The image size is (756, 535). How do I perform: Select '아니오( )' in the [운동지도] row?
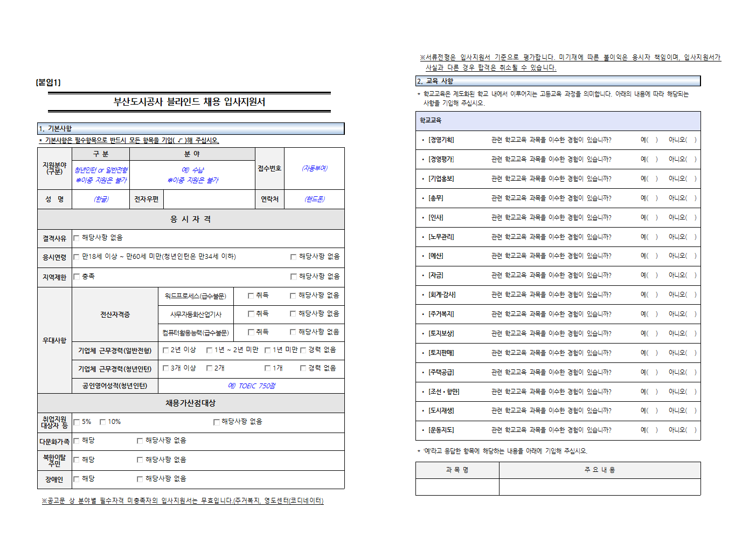[682, 430]
